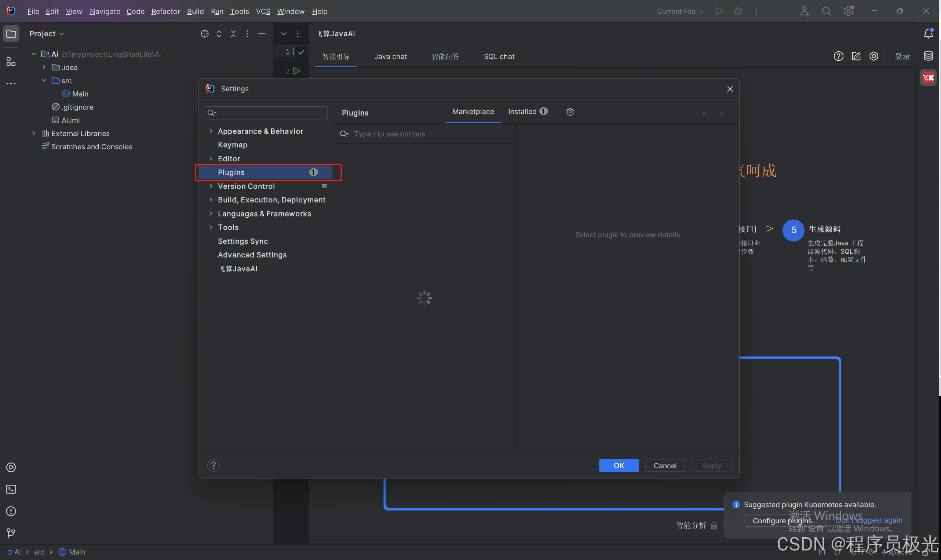Click the Problems tool window icon

[x=11, y=511]
